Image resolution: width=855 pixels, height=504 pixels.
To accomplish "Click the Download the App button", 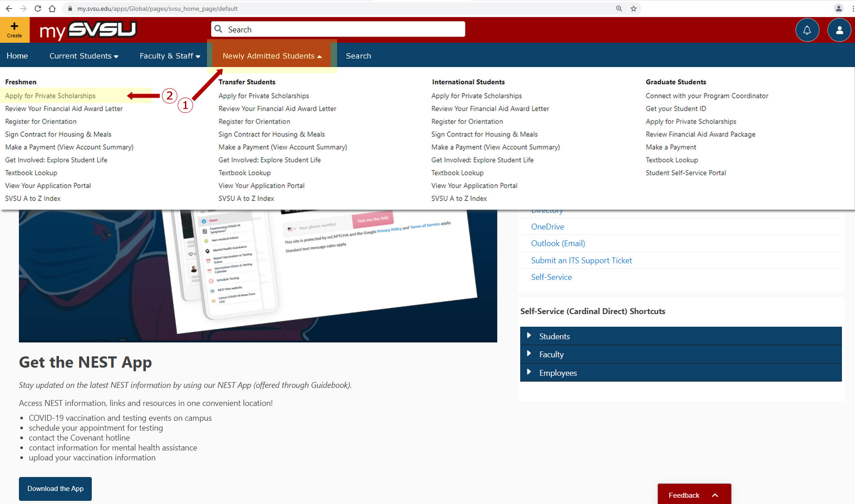I will (55, 489).
